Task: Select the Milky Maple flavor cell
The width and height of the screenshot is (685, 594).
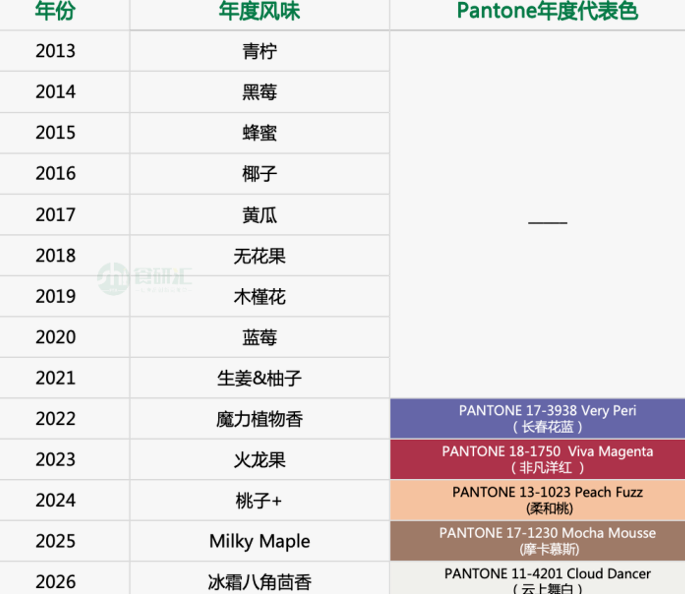Action: pyautogui.click(x=259, y=541)
